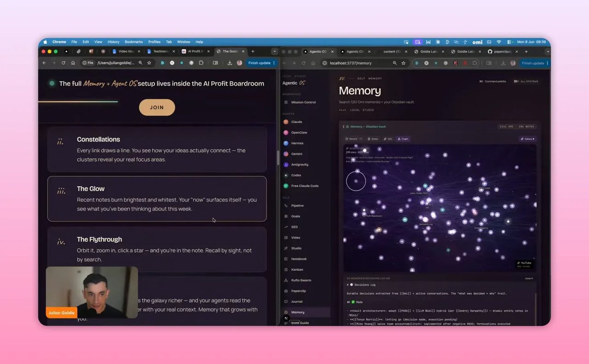
Task: Close the Decisions Log note panel
Action: [529, 279]
